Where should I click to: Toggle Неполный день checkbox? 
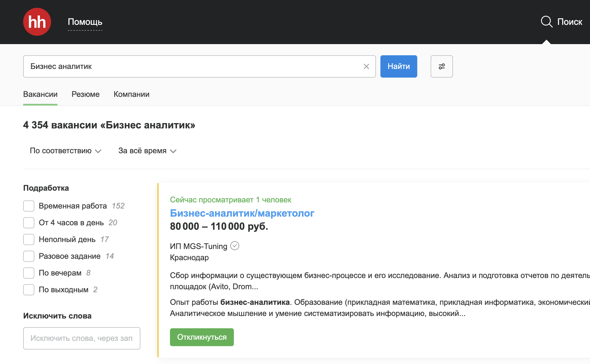click(29, 240)
